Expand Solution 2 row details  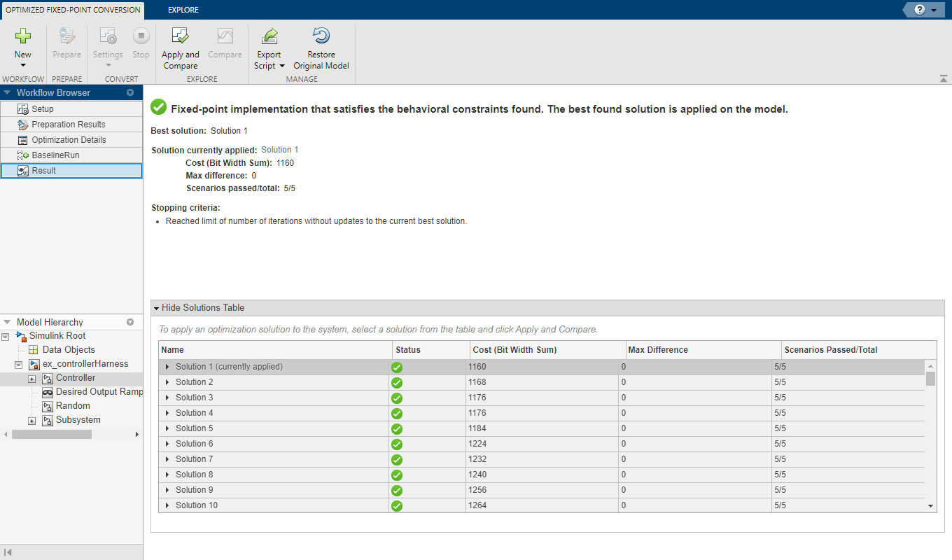coord(167,382)
